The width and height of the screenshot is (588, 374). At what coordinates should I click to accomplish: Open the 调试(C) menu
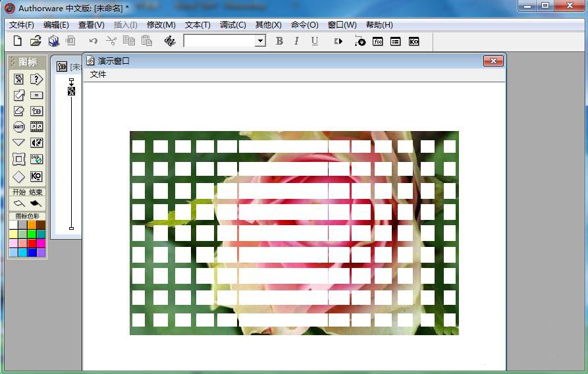click(x=232, y=25)
